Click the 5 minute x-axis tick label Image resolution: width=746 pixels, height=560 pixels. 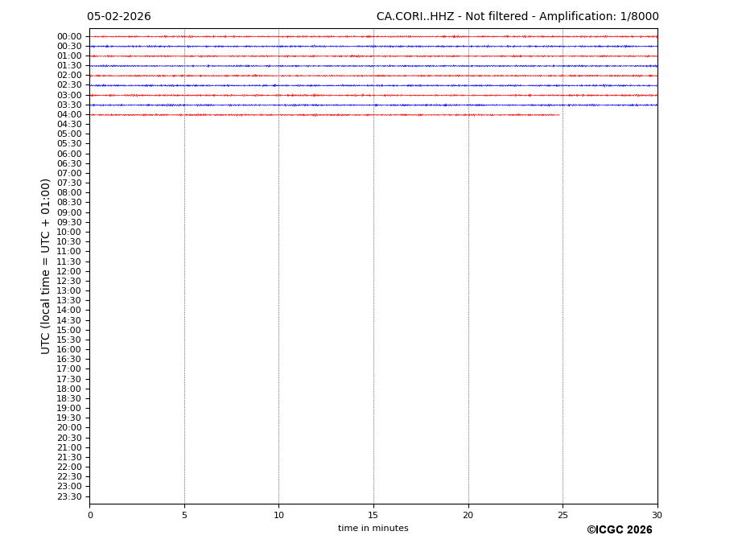tap(184, 516)
